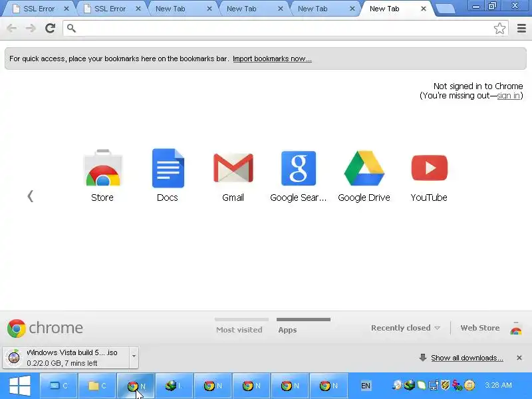Open the yellow shield security tray icon
532x399 pixels.
tap(445, 385)
